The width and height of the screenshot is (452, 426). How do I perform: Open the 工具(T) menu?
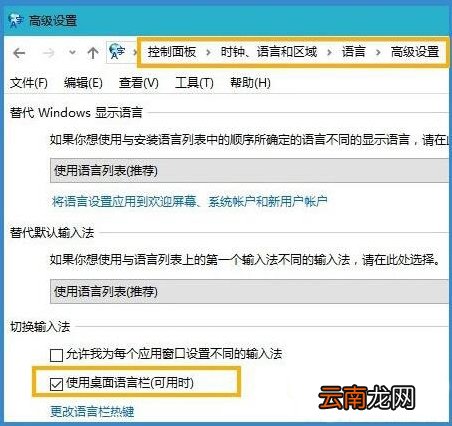[194, 83]
